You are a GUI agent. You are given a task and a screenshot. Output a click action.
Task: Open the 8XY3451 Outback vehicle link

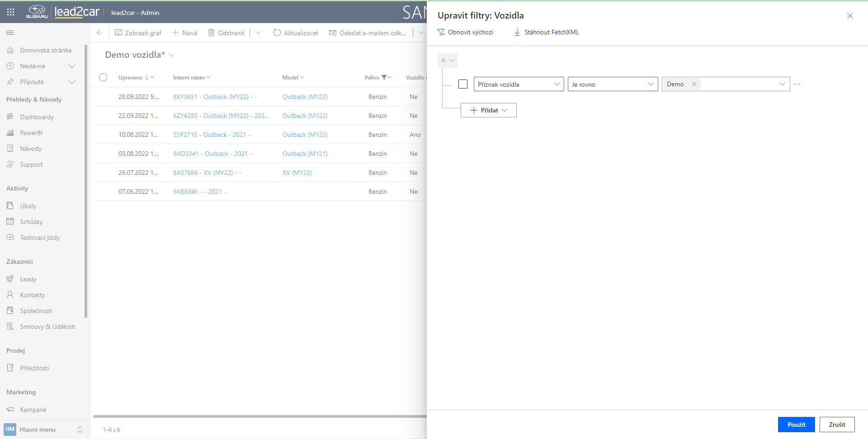pos(215,97)
